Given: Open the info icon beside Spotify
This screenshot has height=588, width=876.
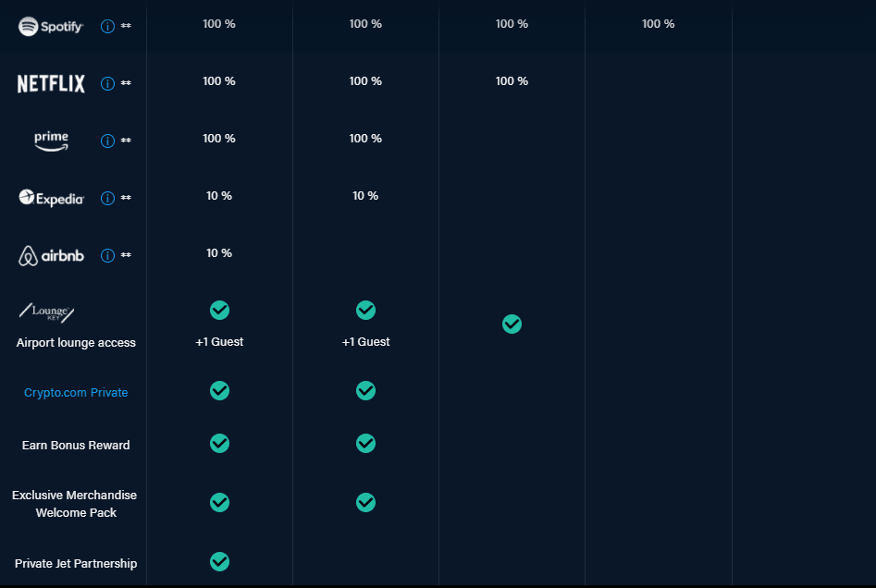Looking at the screenshot, I should [x=107, y=26].
